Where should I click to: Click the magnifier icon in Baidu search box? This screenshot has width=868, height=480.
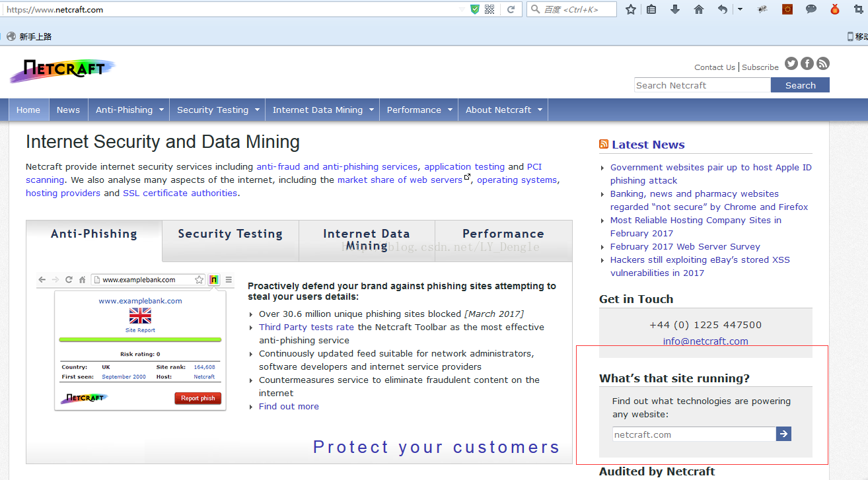(535, 9)
